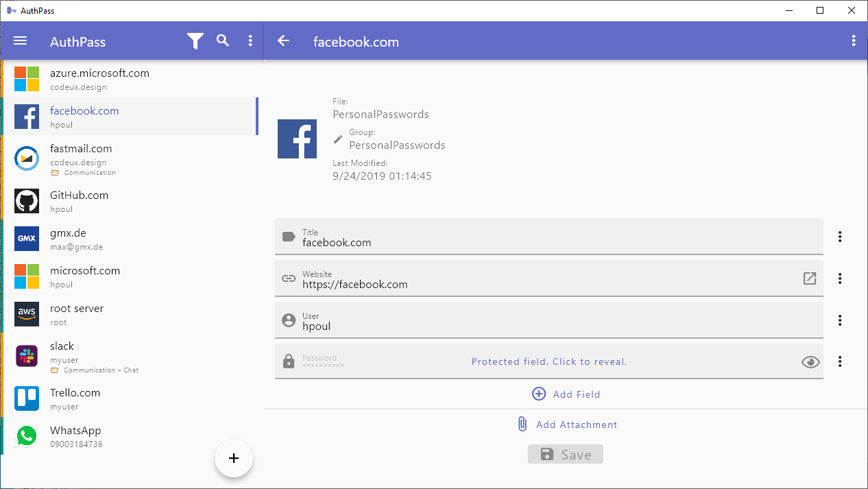Click into the Website input field

548,278
